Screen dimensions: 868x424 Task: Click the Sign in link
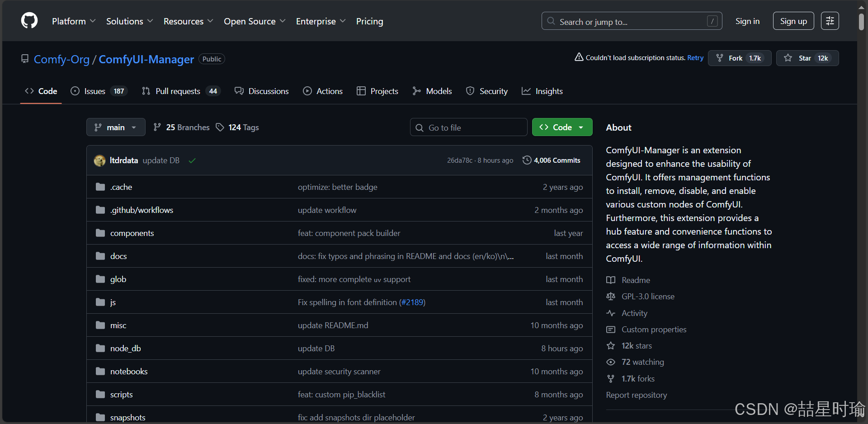point(747,21)
